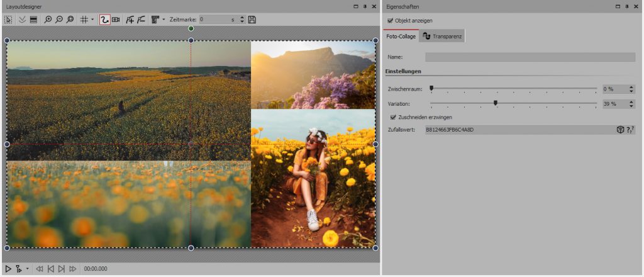Activate the motion path tool icon
This screenshot has width=644, height=277.
coord(104,20)
